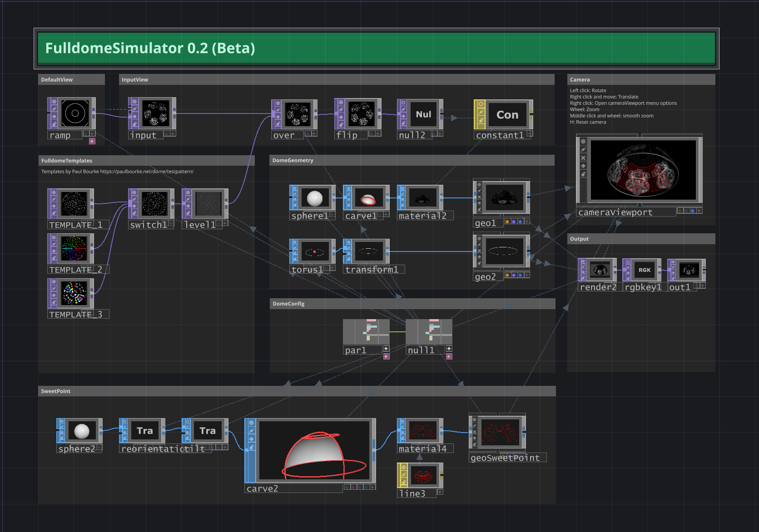Image resolution: width=759 pixels, height=532 pixels.
Task: Click lock flag on geo2 node
Action: (x=479, y=263)
